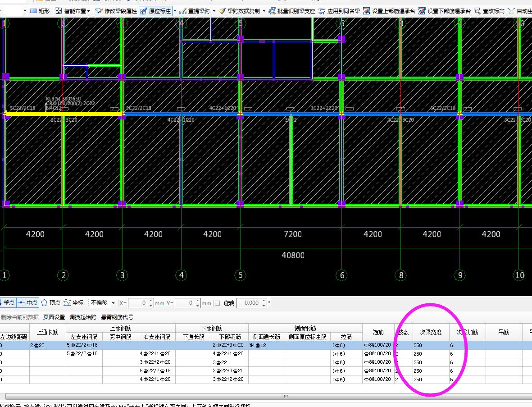532x407 pixels.
Task: Select the 3⌀22+2⌀20 bottom rebar cell in last row
Action: coord(230,379)
